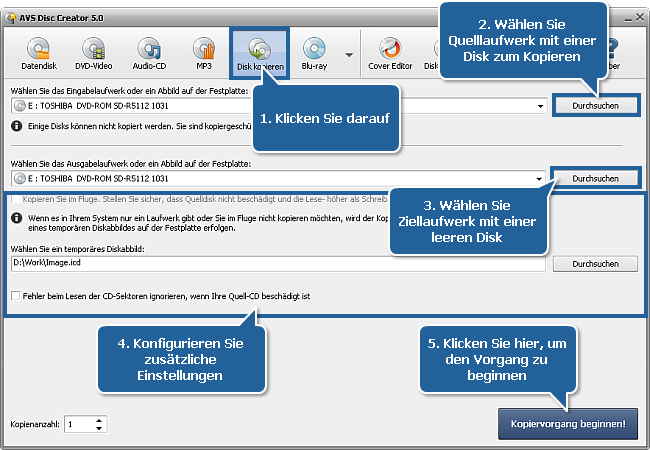This screenshot has height=450, width=650.
Task: Select the Disk kopieren tool
Action: [x=260, y=53]
